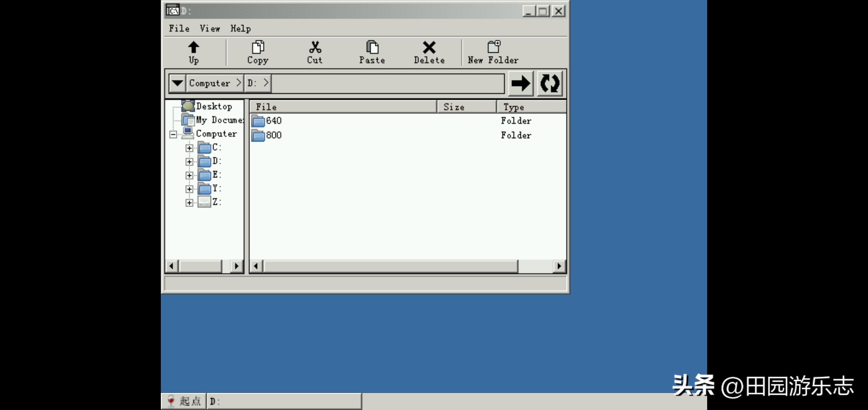
Task: Click the Computer breadcrumb button
Action: click(x=210, y=84)
